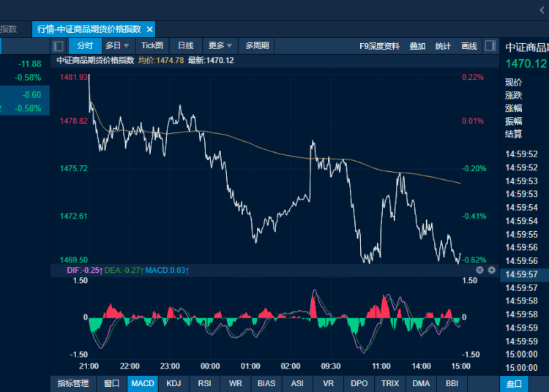The height and width of the screenshot is (392, 549).
Task: Open F9深度资料 details
Action: 379,47
